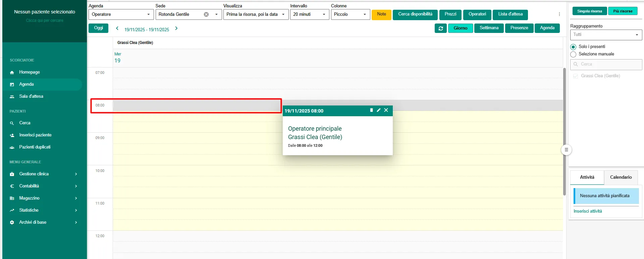Toggle the Grassi Clea (Gentile) checkbox
The height and width of the screenshot is (259, 644).
coord(576,76)
